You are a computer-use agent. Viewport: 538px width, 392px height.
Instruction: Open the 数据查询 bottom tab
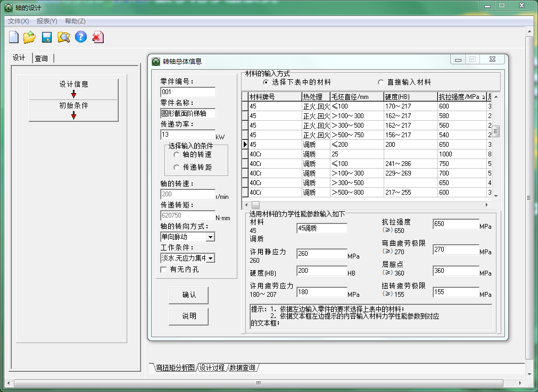[x=242, y=368]
